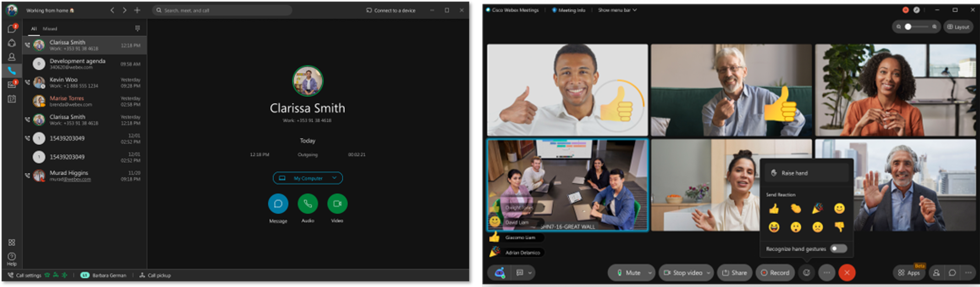This screenshot has width=980, height=287.
Task: Open Help in the Webex sidebar
Action: tap(12, 259)
